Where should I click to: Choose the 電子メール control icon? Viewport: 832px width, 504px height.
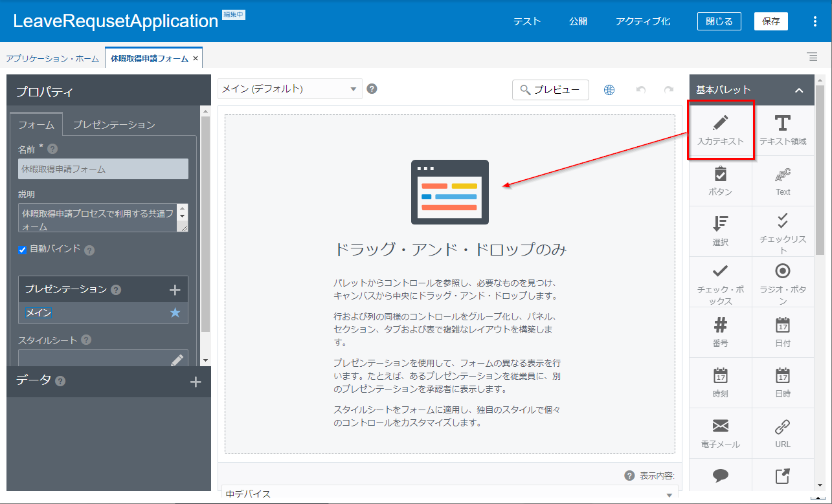720,433
